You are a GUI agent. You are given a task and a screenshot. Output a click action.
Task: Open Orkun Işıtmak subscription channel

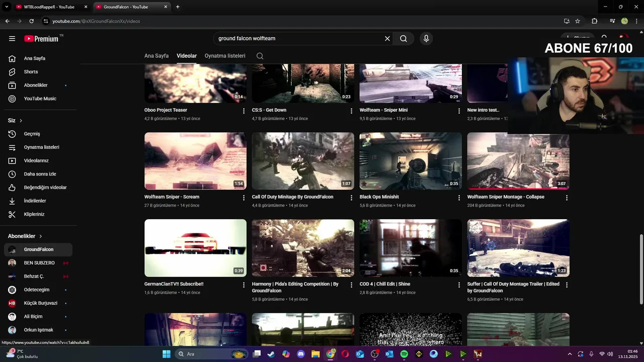click(x=38, y=330)
